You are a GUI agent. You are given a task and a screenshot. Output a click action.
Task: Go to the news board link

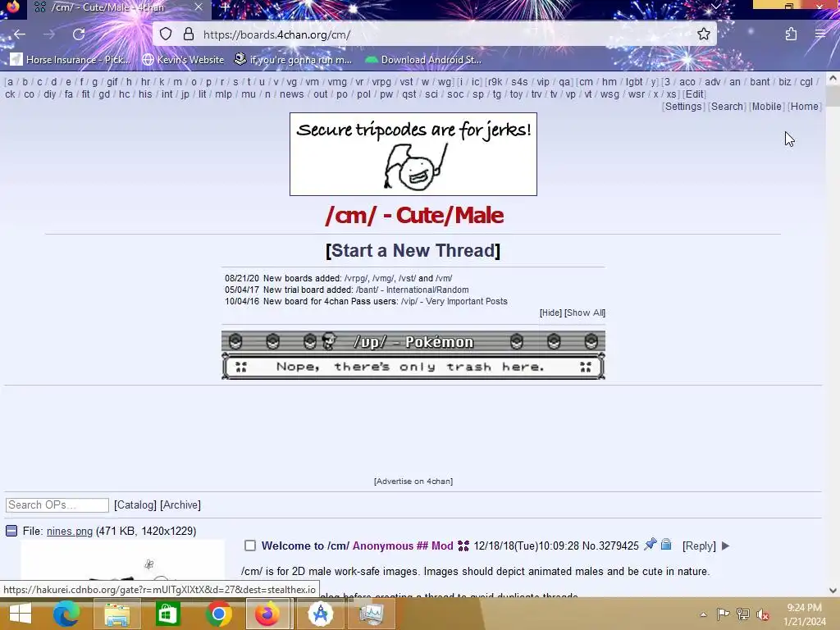pos(291,94)
